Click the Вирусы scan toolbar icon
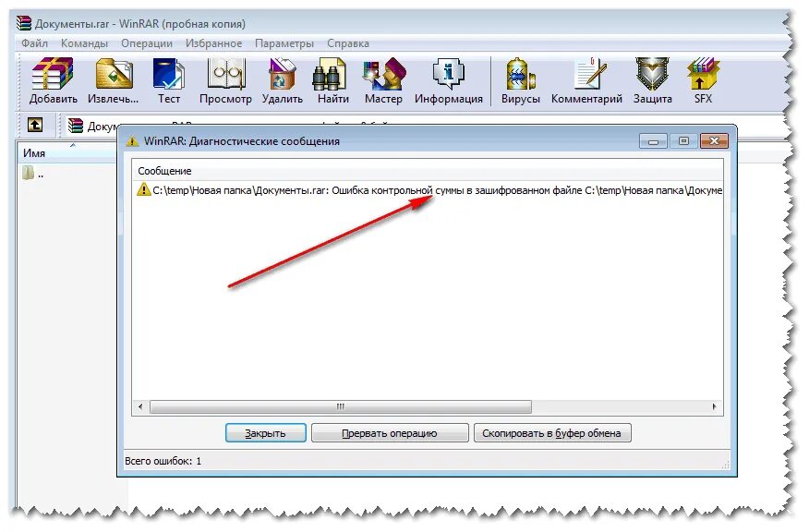Screen dimensions: 809x532 click(521, 81)
